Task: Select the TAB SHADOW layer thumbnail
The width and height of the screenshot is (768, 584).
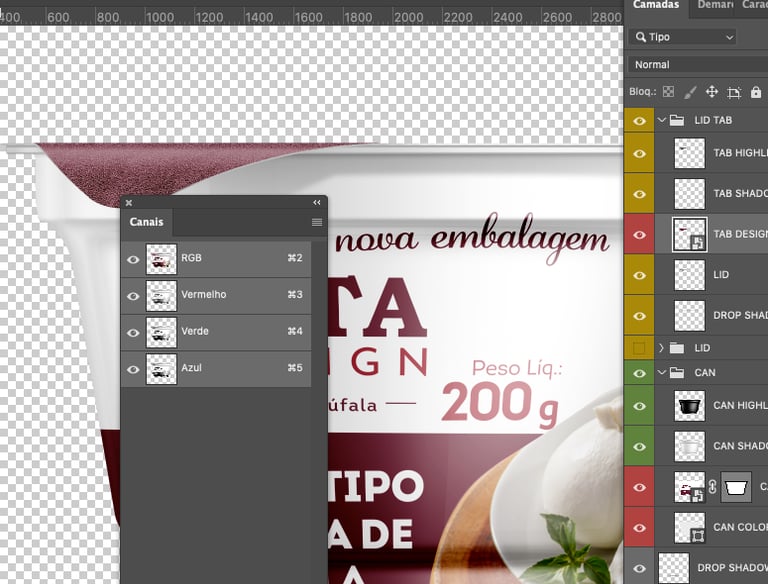Action: 690,194
